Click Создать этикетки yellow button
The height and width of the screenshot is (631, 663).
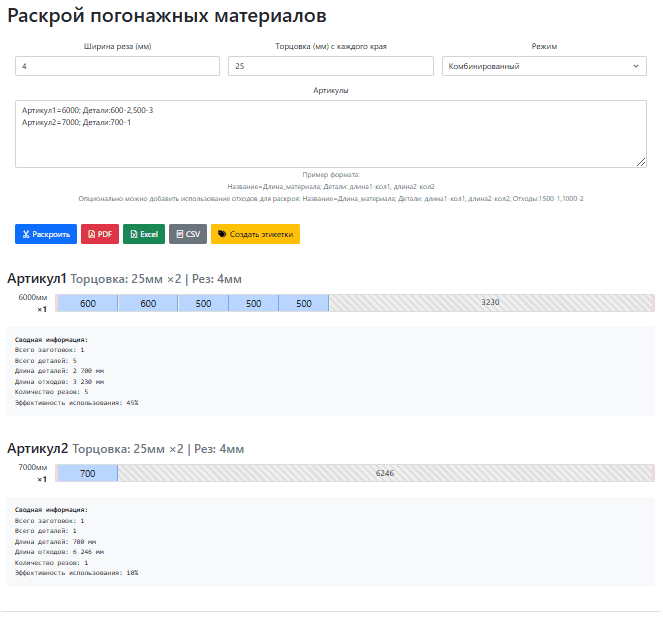point(255,234)
